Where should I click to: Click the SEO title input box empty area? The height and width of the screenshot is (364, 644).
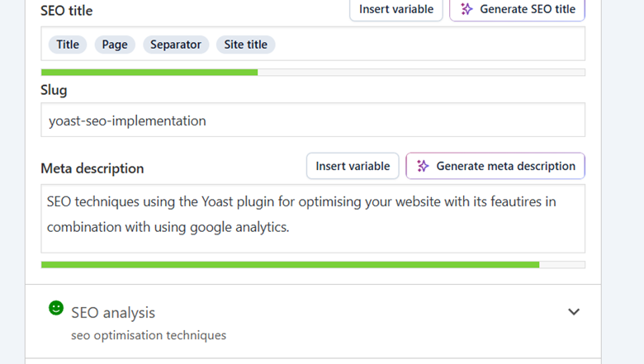[429, 45]
